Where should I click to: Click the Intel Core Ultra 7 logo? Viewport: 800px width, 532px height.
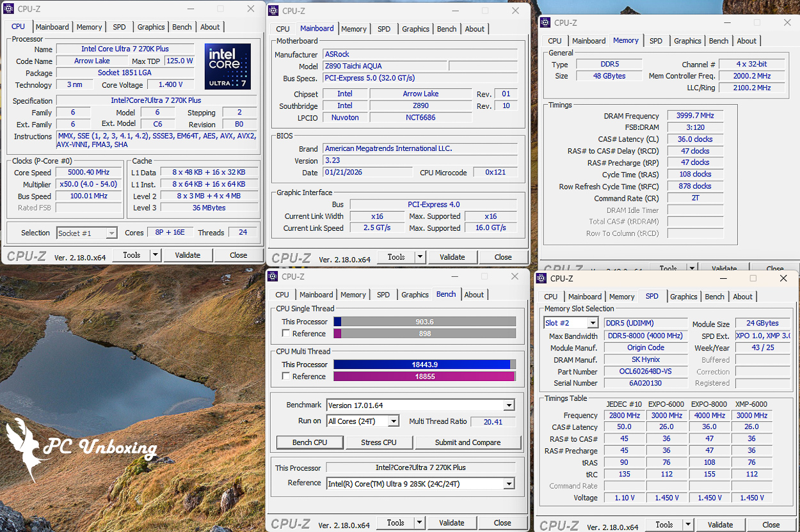(x=228, y=66)
